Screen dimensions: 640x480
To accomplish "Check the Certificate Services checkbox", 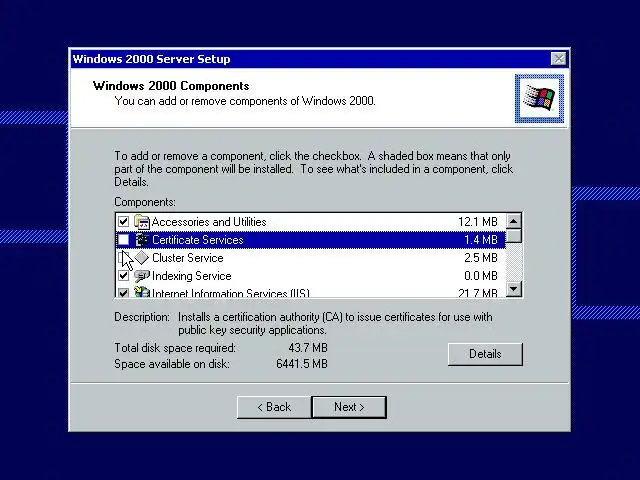I will pyautogui.click(x=123, y=240).
